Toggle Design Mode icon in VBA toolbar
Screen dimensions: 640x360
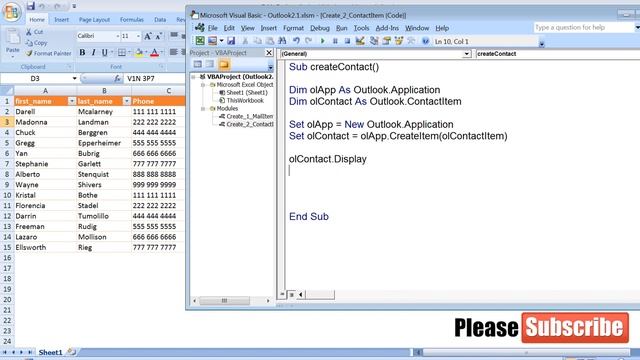coord(360,41)
